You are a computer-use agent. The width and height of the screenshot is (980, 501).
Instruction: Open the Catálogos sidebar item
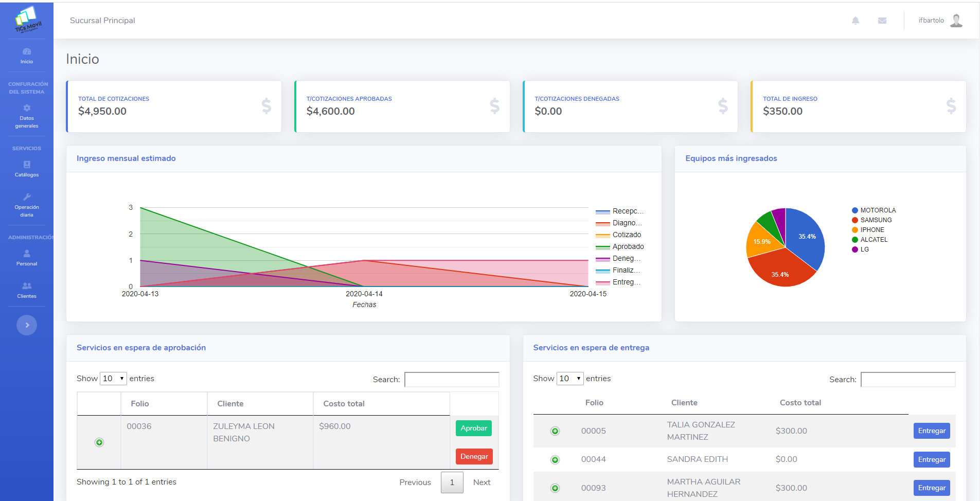coord(27,169)
